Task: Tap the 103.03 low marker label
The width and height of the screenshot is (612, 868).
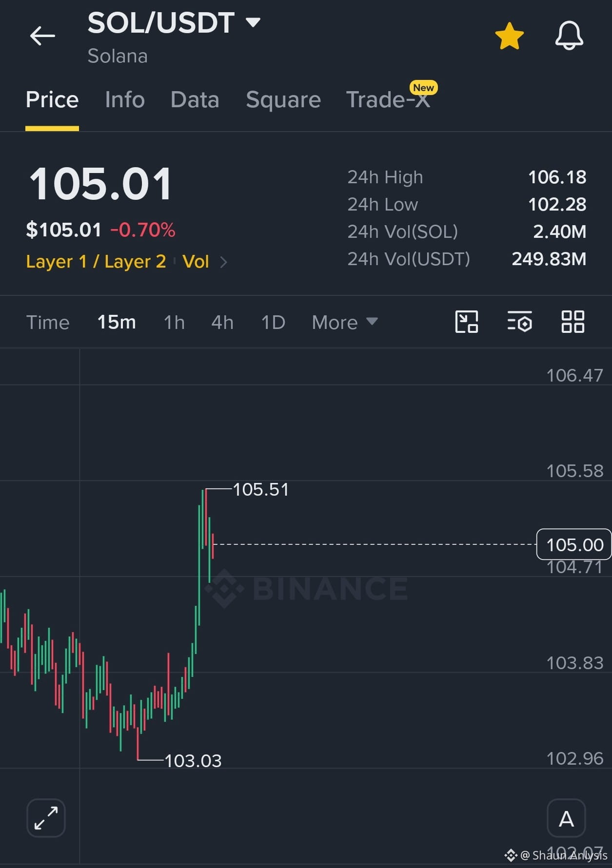Action: pos(193,761)
